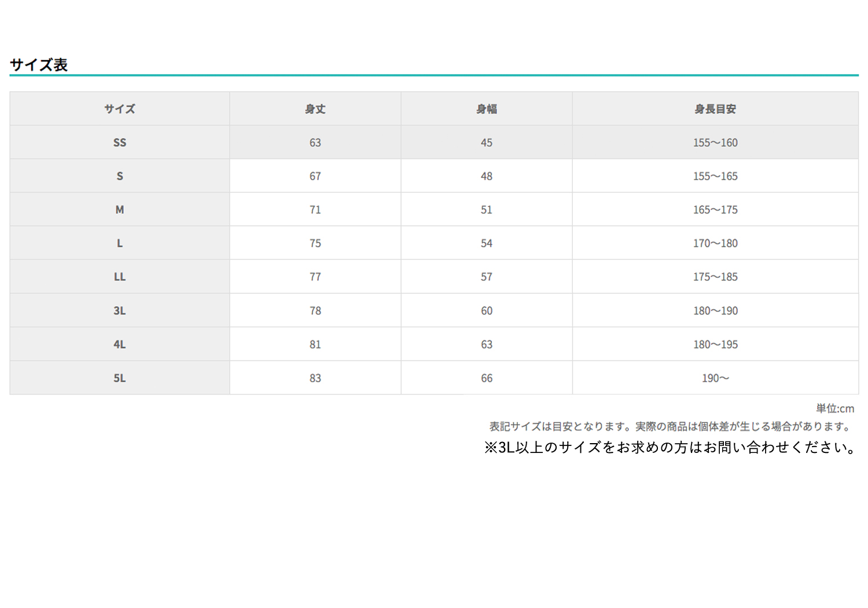The image size is (868, 608).
Task: Click the 表記サイズは目安 disclaimer text
Action: pyautogui.click(x=670, y=426)
